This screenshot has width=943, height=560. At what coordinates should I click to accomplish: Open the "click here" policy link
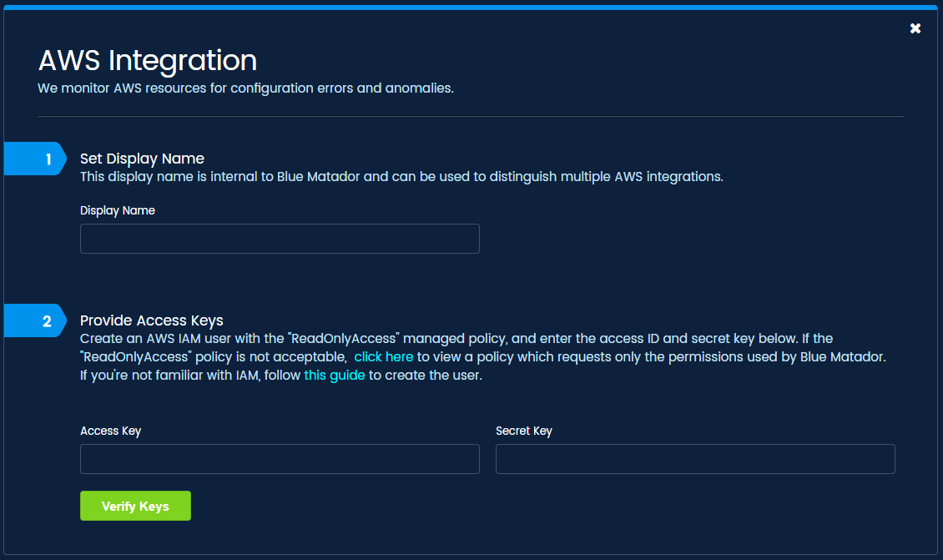click(x=383, y=356)
